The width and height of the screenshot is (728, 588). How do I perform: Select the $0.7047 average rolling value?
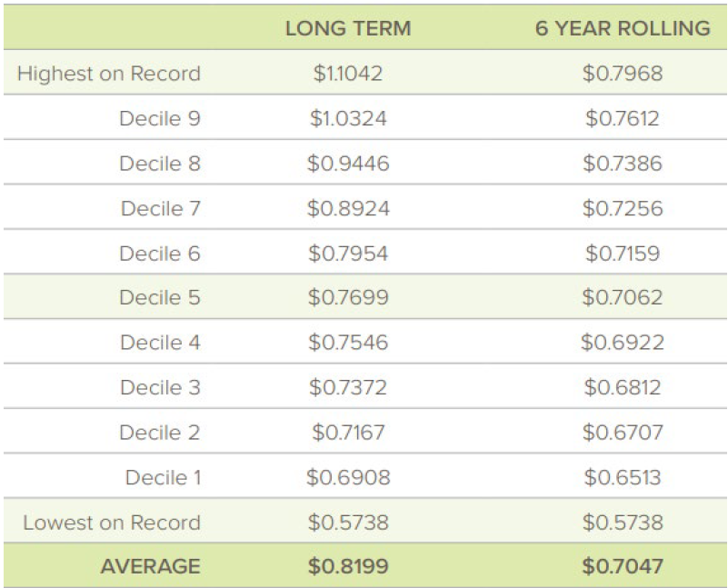click(x=623, y=566)
